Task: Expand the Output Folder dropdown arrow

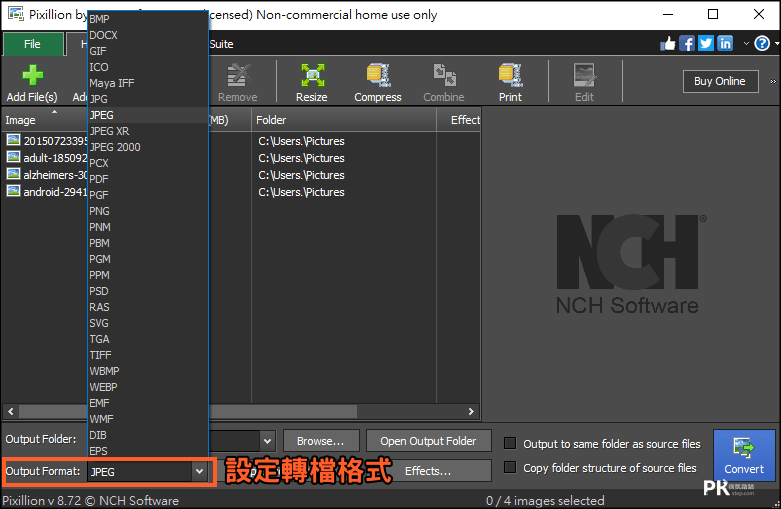Action: click(x=267, y=441)
